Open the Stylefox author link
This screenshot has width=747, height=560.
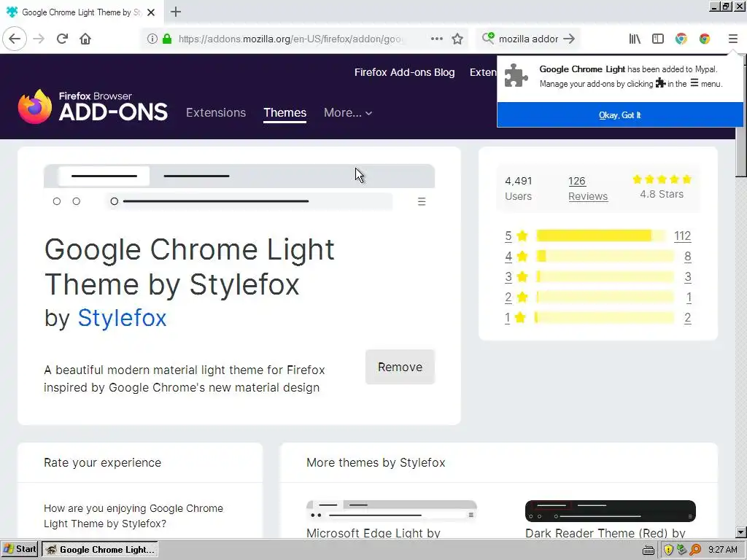tap(122, 318)
